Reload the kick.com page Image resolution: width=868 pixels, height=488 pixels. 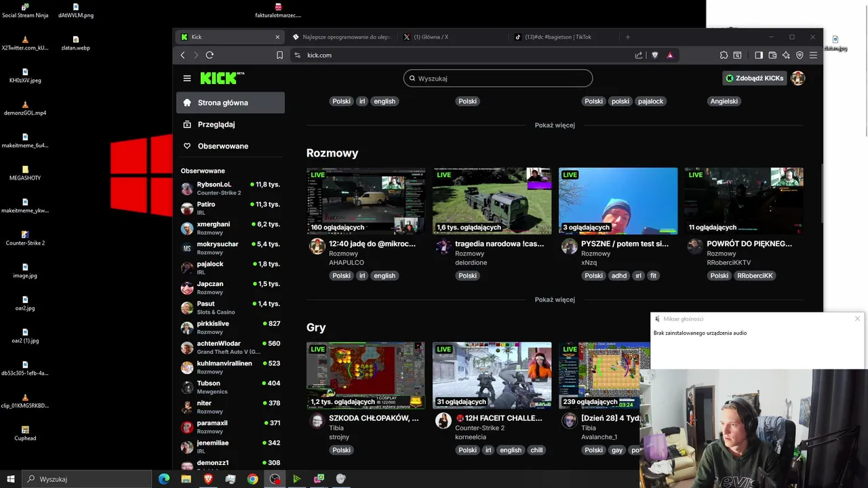210,55
